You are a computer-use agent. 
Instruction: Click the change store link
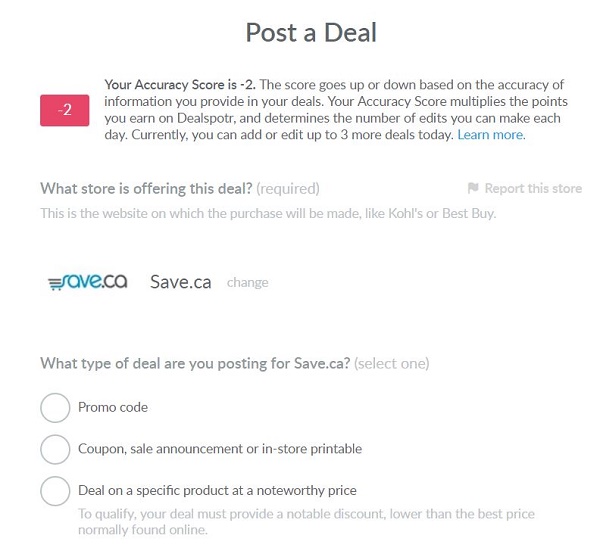248,283
